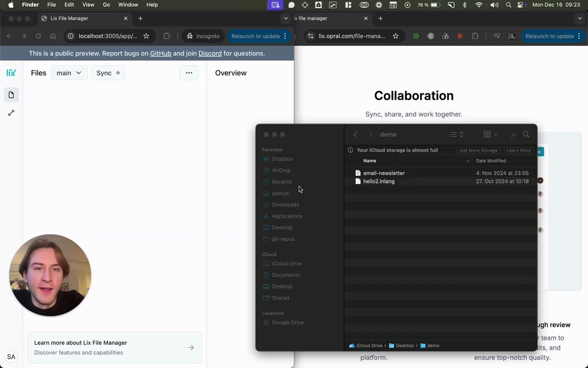The image size is (588, 368).
Task: Bookmark localhost page with star icon
Action: (146, 36)
